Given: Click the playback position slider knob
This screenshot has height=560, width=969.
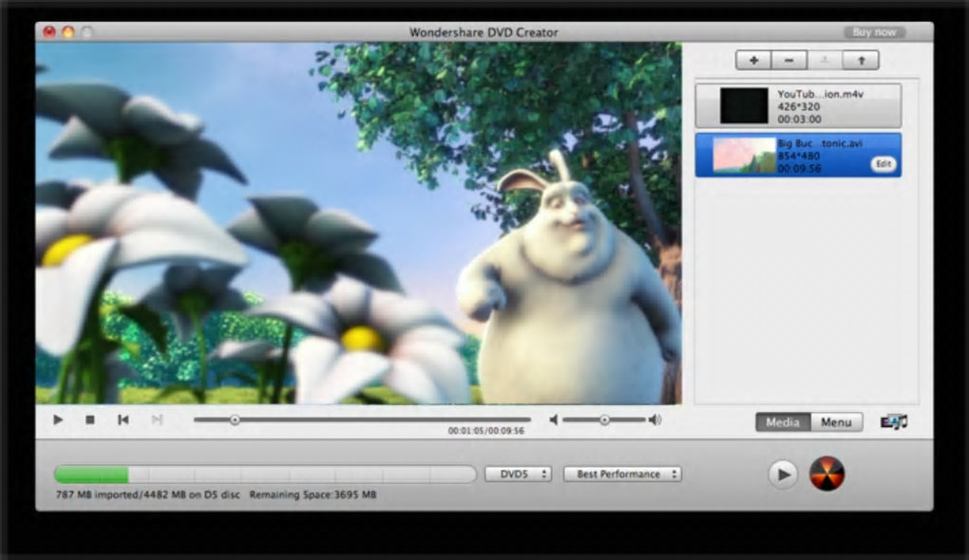Looking at the screenshot, I should coord(235,420).
